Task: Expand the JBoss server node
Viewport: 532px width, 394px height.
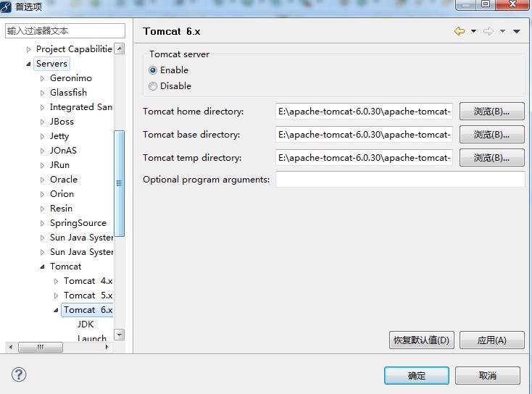Action: pos(42,122)
